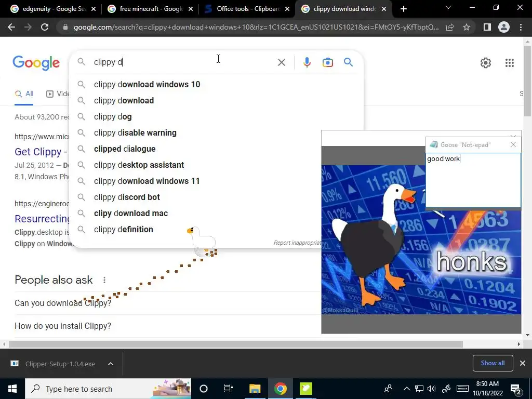Close the downloads bar

click(523, 363)
